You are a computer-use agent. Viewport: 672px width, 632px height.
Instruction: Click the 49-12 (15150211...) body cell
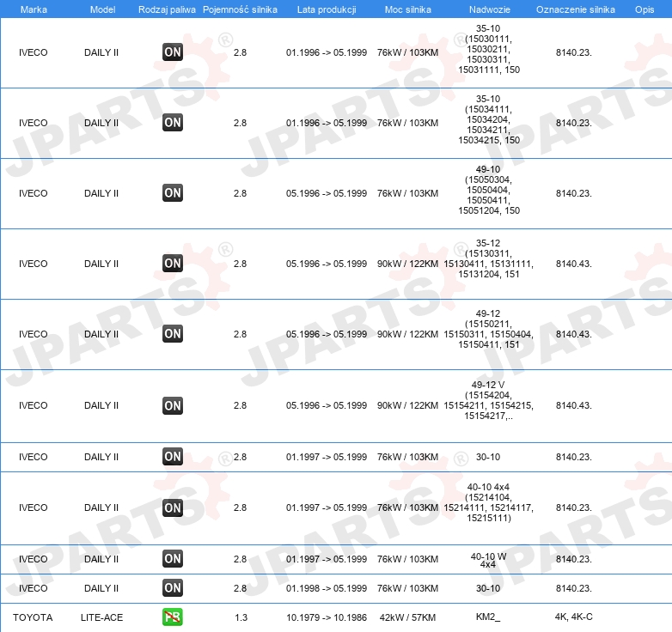coord(489,329)
